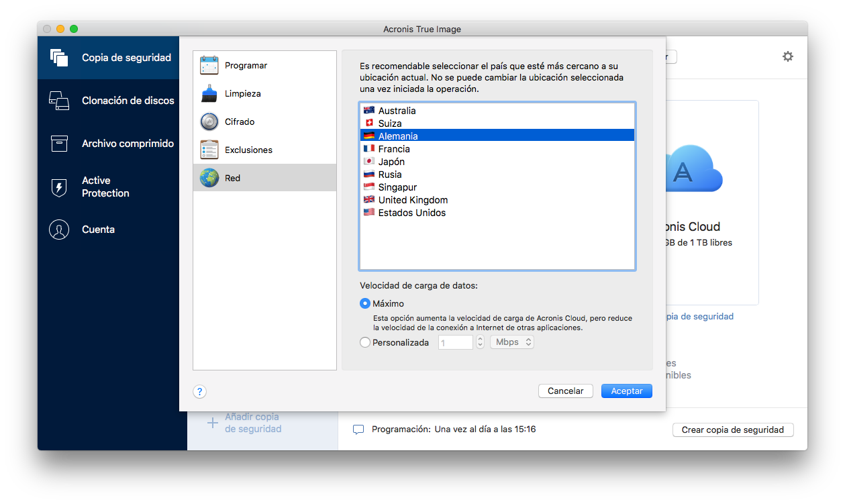Select the Limpieza brush icon
This screenshot has width=845, height=504.
(x=209, y=94)
